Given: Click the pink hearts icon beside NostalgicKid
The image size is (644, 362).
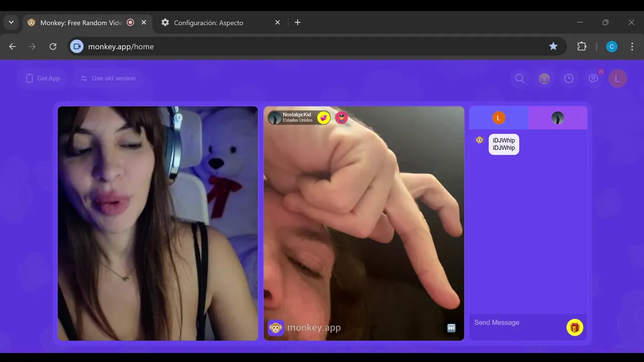Looking at the screenshot, I should click(324, 118).
